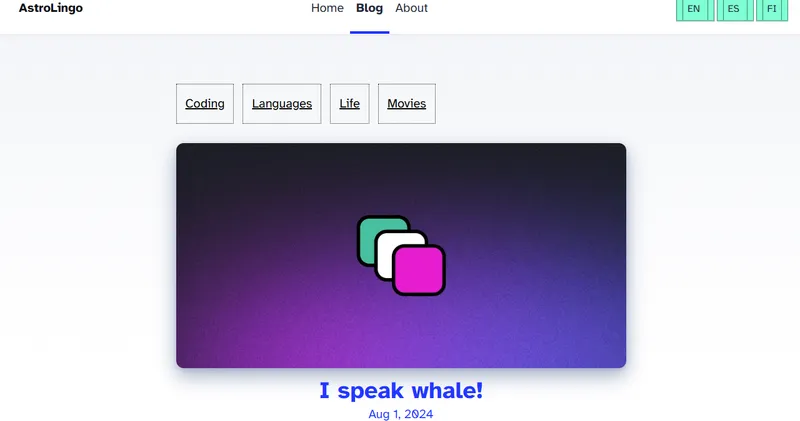Viewport: 800px width, 421px height.
Task: Switch language to EN
Action: tap(694, 9)
